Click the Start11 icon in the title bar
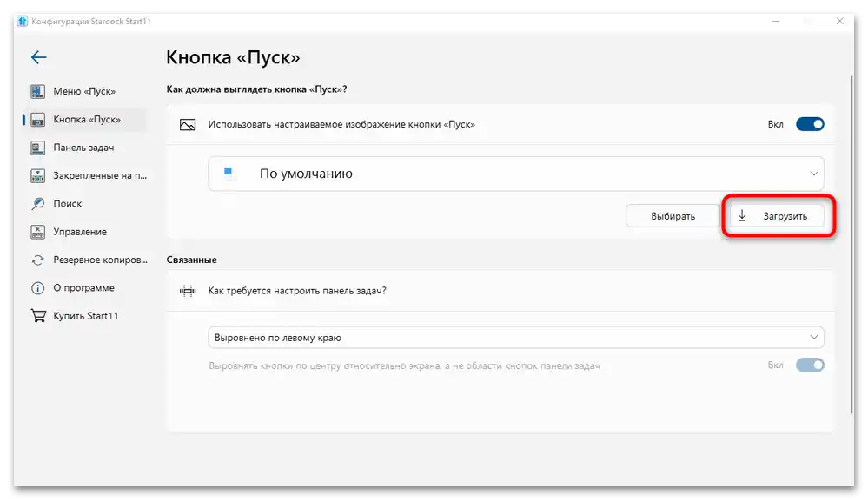868x500 pixels. tap(23, 20)
